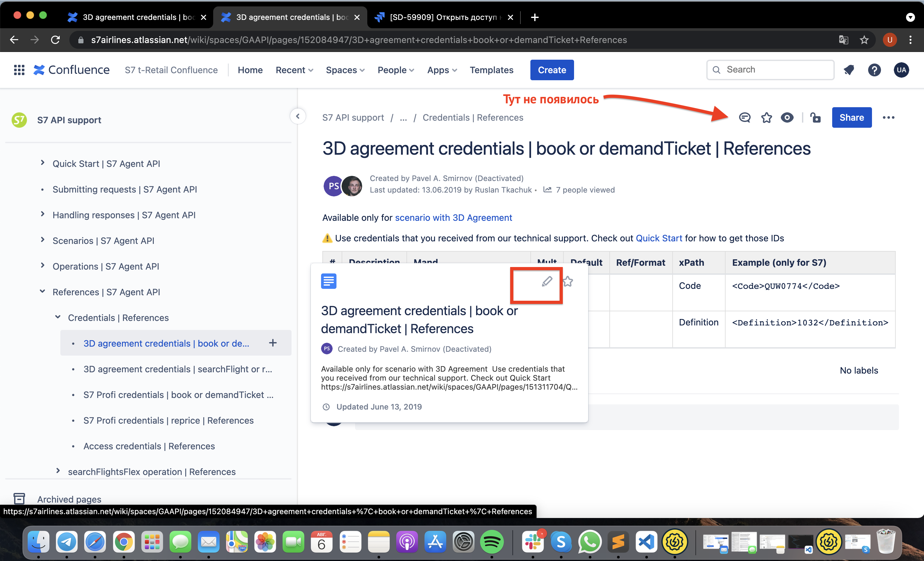Open Archived pages in sidebar
This screenshot has width=924, height=561.
click(69, 499)
